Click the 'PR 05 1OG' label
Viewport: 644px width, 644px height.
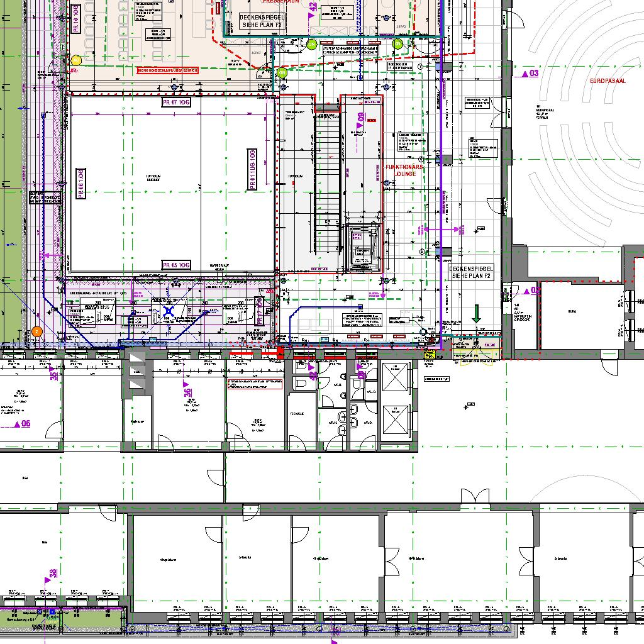[x=176, y=265]
